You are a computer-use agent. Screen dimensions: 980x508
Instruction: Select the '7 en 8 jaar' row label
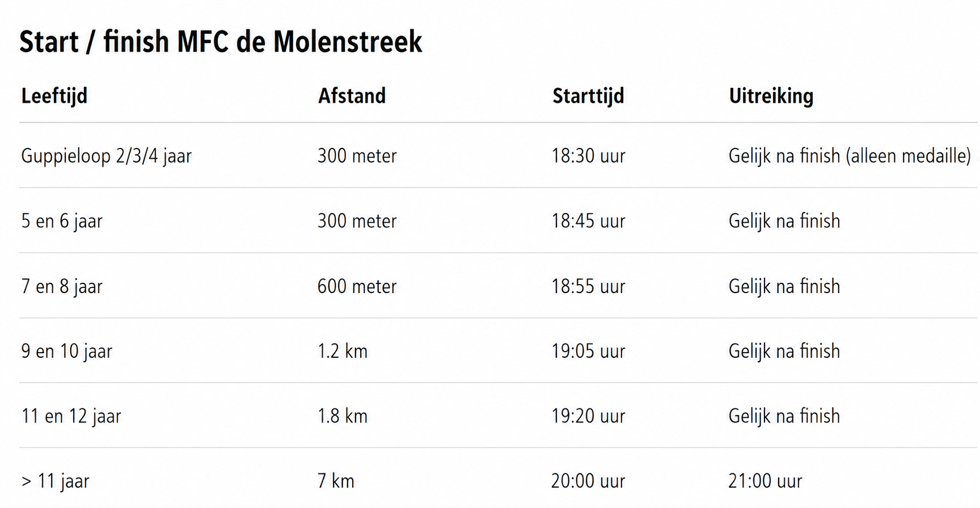(x=62, y=286)
